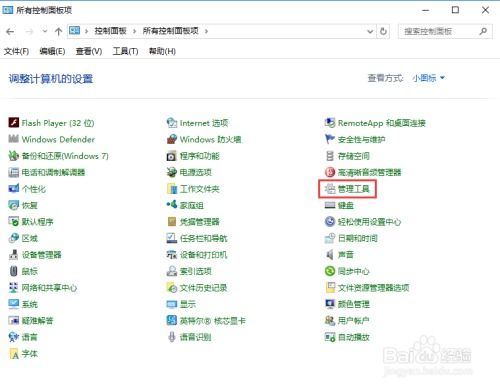Viewport: 500px width, 389px height.
Task: Open the Windows Defender icon
Action: click(14, 139)
